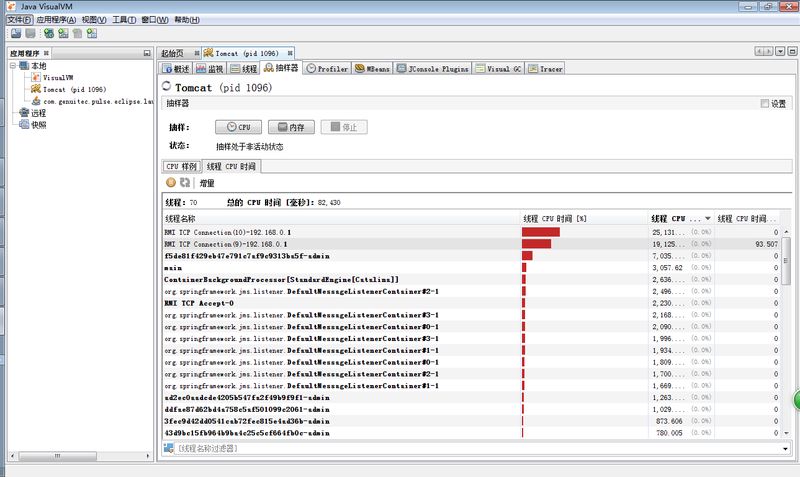The width and height of the screenshot is (800, 477).
Task: Click the Java VisualVM title bar icon
Action: pos(11,6)
